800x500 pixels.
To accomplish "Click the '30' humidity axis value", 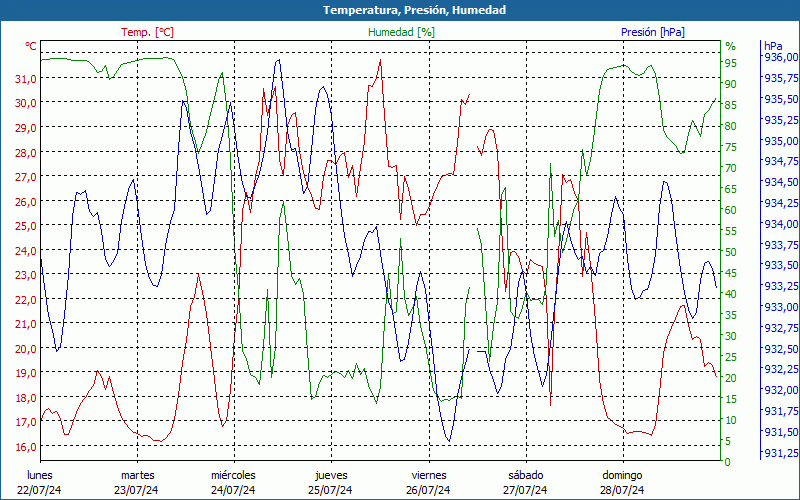I will point(731,336).
